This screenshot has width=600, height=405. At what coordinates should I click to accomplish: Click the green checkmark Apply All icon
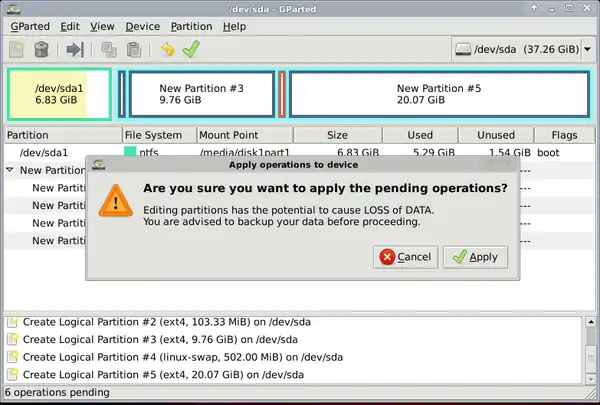pyautogui.click(x=191, y=48)
